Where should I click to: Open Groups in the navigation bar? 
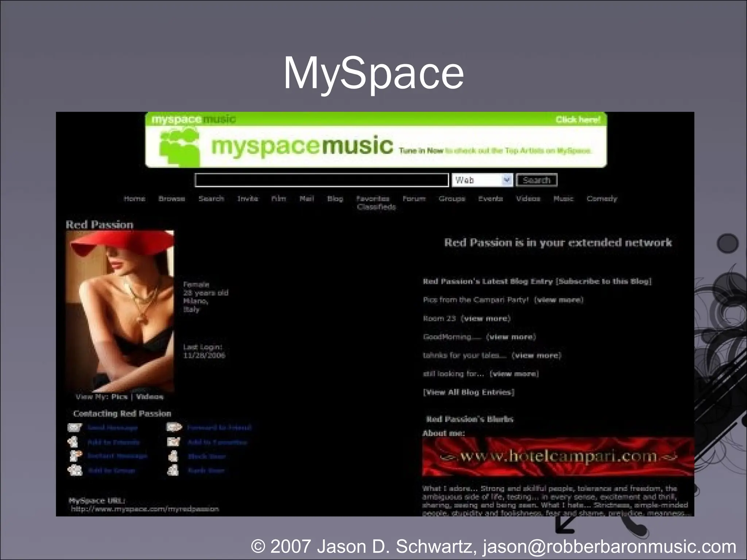452,199
